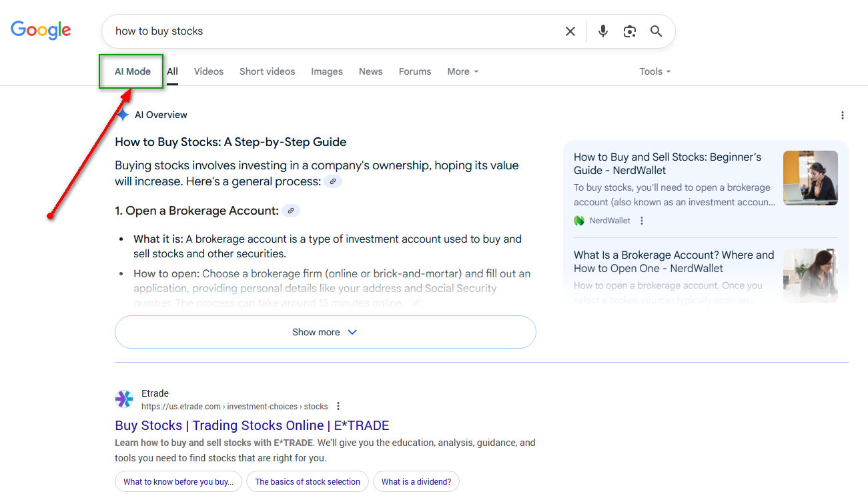This screenshot has width=868, height=502.
Task: Click the "1. Open a Brokerage Account:" heading text
Action: pyautogui.click(x=197, y=211)
